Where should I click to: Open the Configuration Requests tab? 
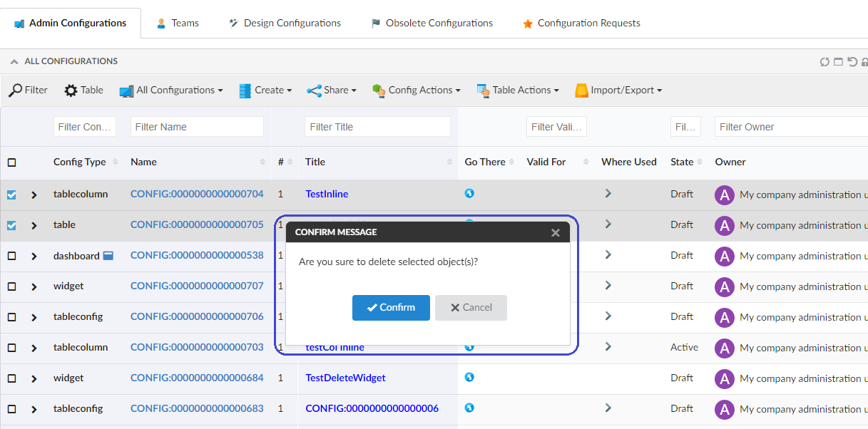click(581, 23)
